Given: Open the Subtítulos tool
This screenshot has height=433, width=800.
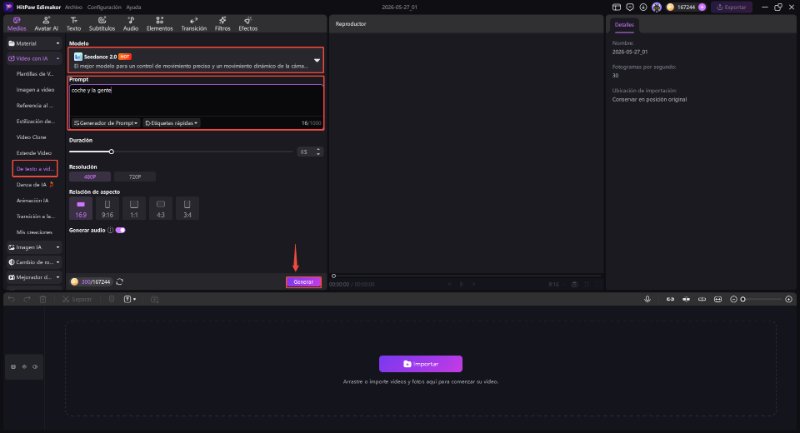Looking at the screenshot, I should tap(102, 24).
